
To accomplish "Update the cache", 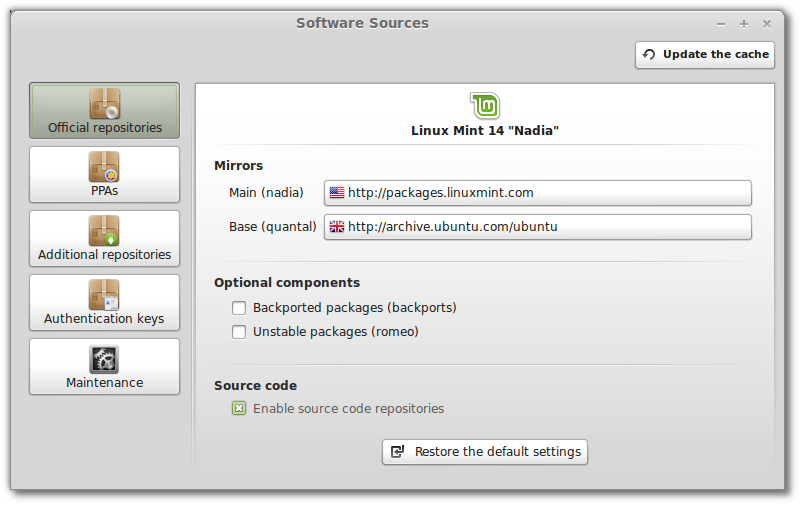I will click(705, 55).
